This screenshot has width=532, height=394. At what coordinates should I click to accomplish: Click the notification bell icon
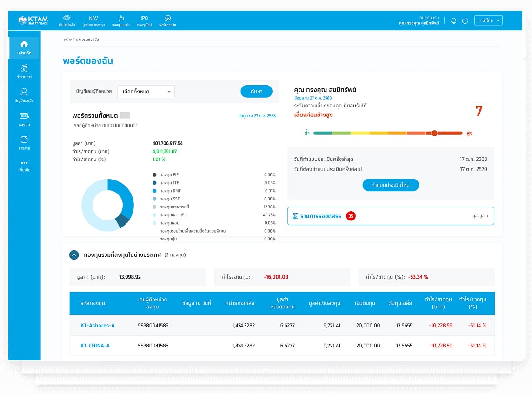click(x=453, y=21)
